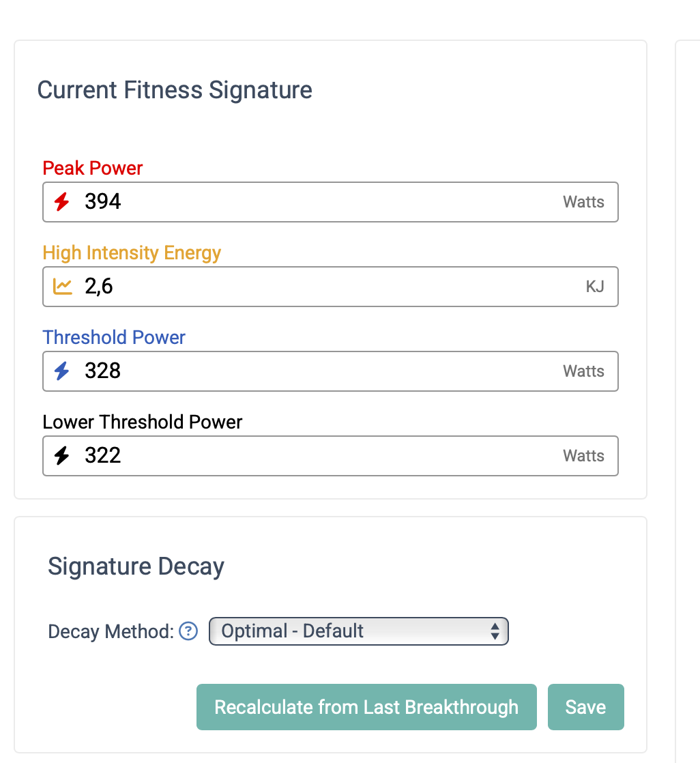Click the red Peak Power lightning icon

click(62, 201)
